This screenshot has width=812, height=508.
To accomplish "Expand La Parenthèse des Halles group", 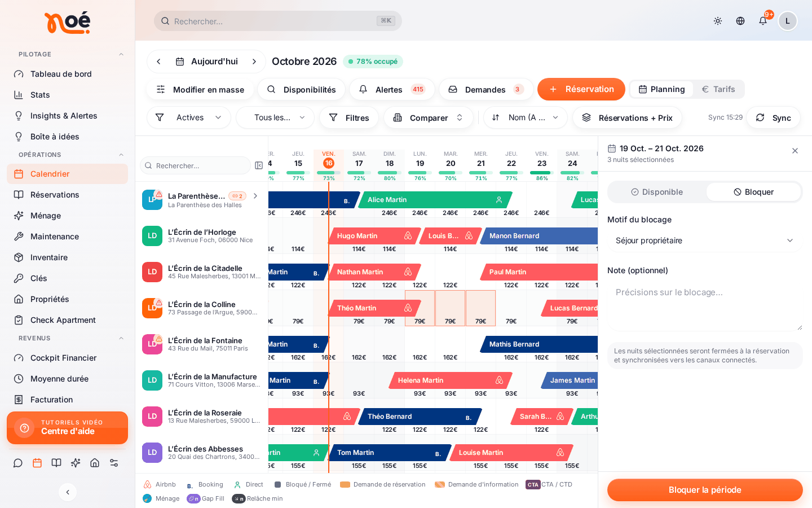I will pyautogui.click(x=255, y=196).
